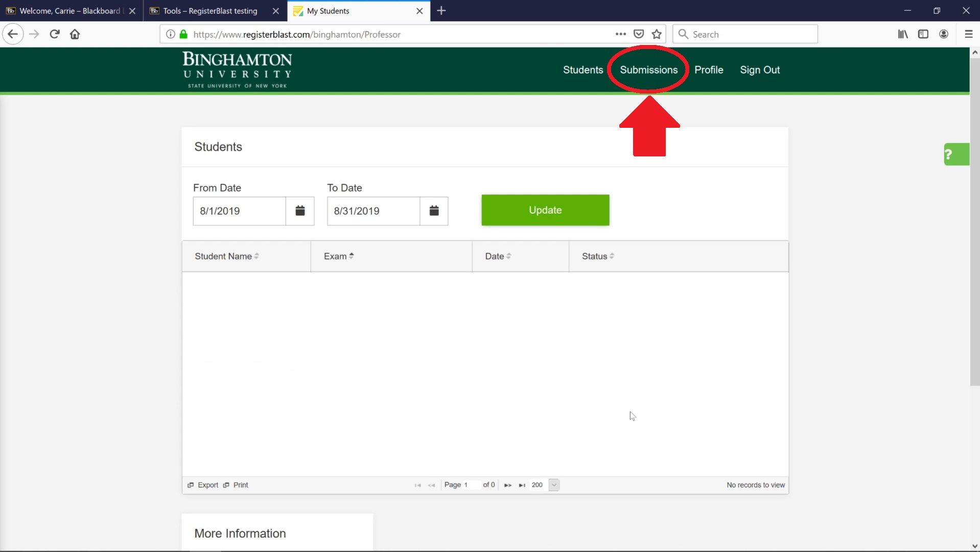
Task: Click the next page arrow icon
Action: pyautogui.click(x=507, y=485)
